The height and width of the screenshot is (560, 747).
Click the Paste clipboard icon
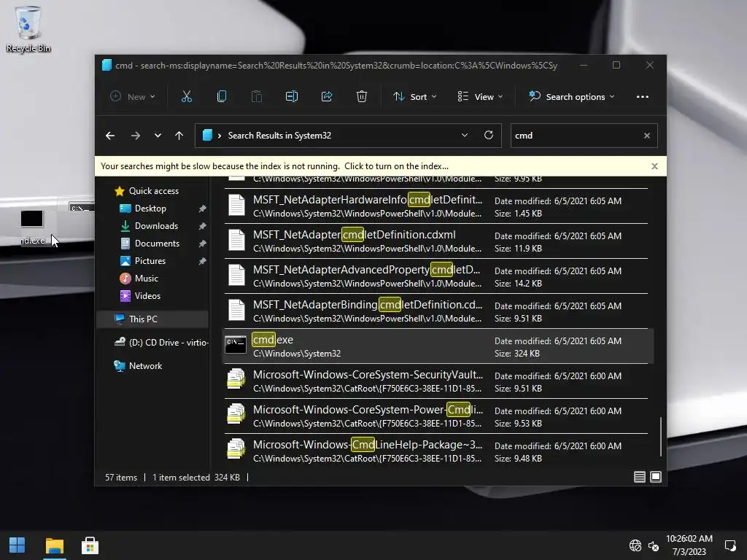pyautogui.click(x=256, y=97)
